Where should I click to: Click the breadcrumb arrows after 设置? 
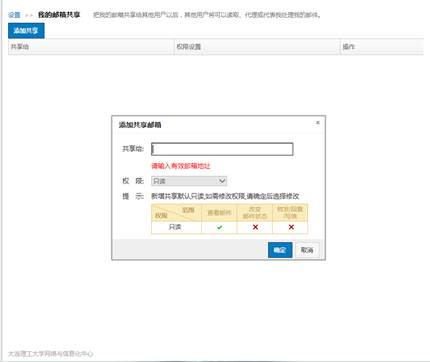pyautogui.click(x=29, y=15)
